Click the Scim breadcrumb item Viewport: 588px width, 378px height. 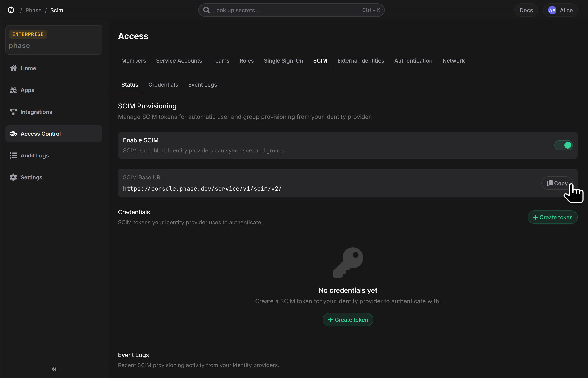[x=57, y=10]
